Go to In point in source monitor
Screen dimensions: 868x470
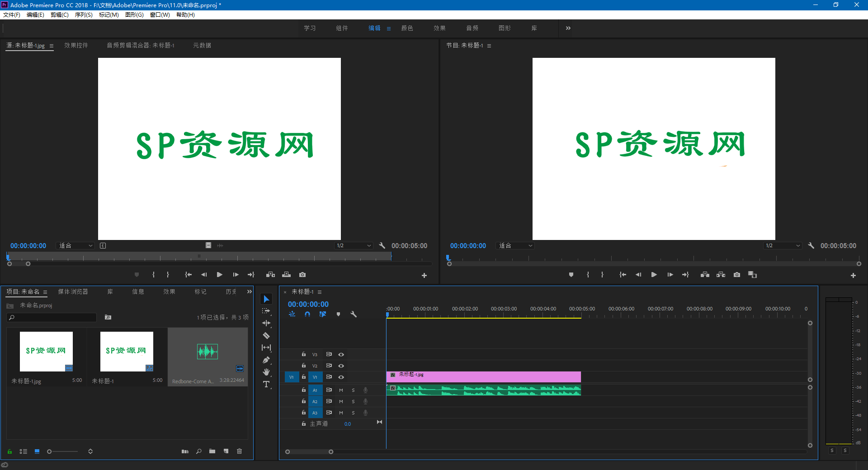pyautogui.click(x=189, y=275)
